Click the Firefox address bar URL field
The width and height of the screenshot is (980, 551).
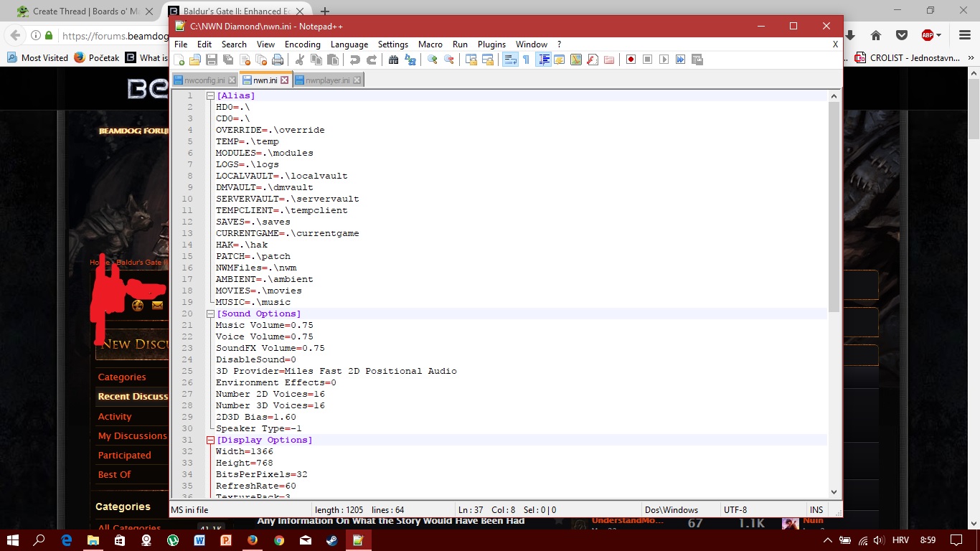[x=115, y=35]
